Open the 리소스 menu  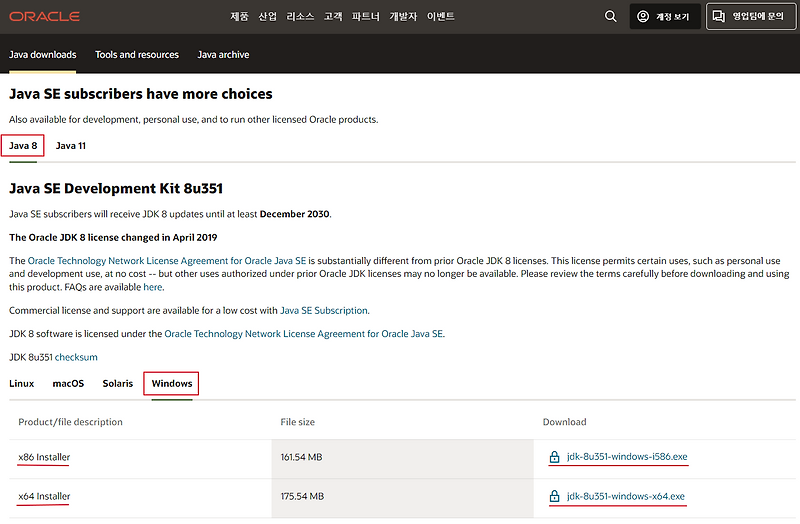(x=300, y=17)
